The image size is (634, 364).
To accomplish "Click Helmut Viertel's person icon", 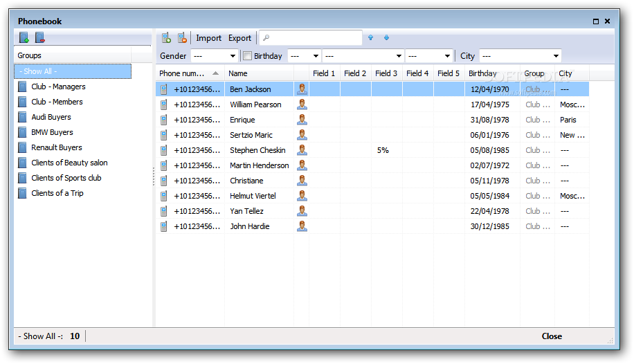I will pyautogui.click(x=302, y=196).
